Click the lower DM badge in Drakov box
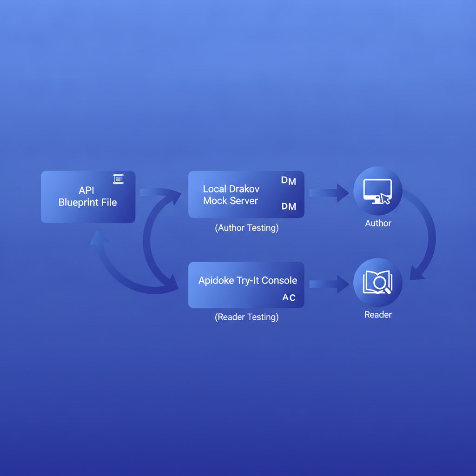This screenshot has height=476, width=476. tap(289, 206)
